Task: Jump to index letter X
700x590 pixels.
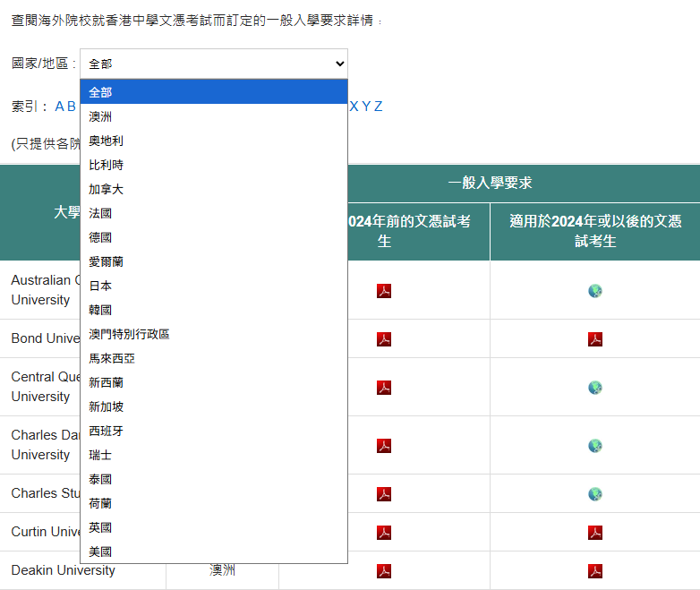Action: pos(354,107)
